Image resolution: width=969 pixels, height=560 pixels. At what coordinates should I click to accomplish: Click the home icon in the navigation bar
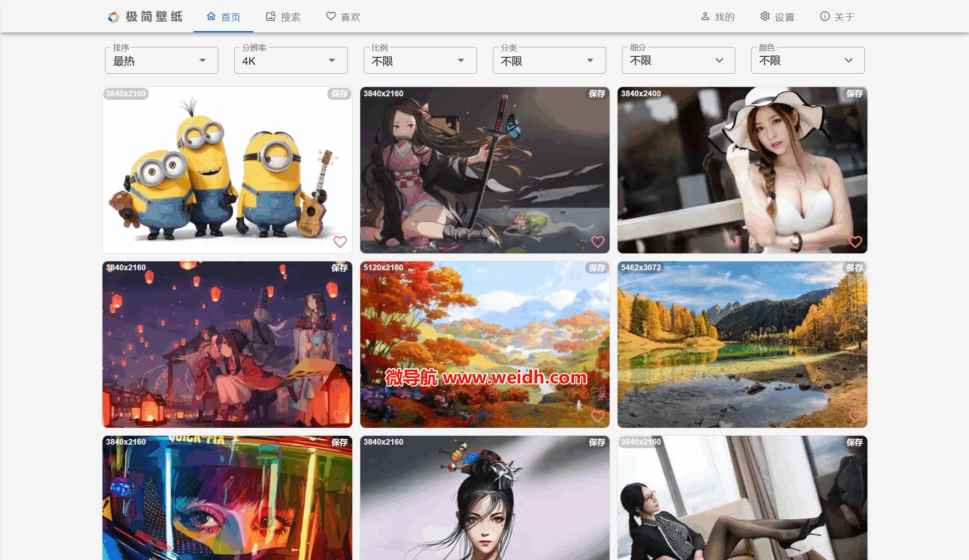(x=211, y=16)
